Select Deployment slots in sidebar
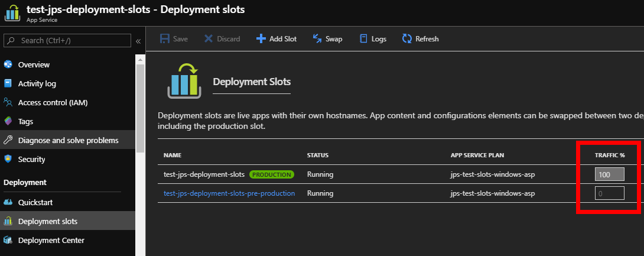This screenshot has width=644, height=256. tap(47, 221)
